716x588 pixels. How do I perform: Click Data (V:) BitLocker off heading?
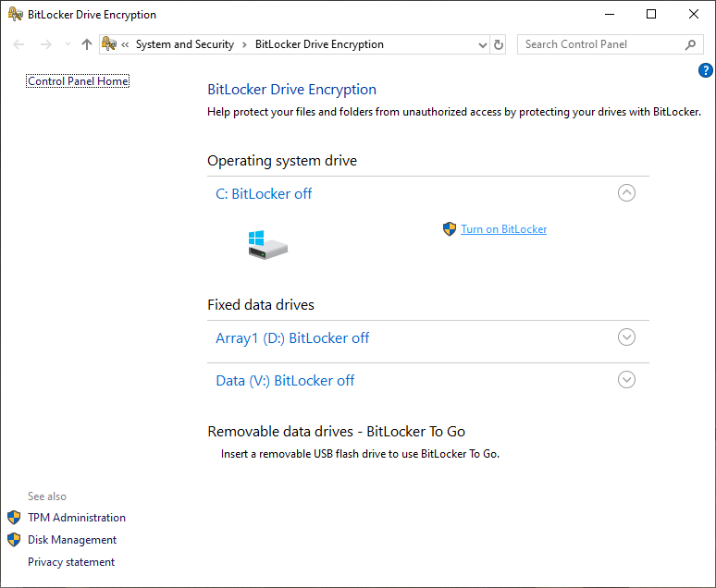pos(285,381)
